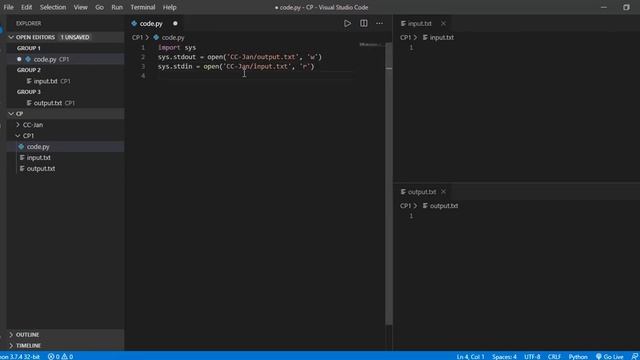Select output.txt in Open Editors Group 3
Screen dimensions: 640x360
coord(65,103)
